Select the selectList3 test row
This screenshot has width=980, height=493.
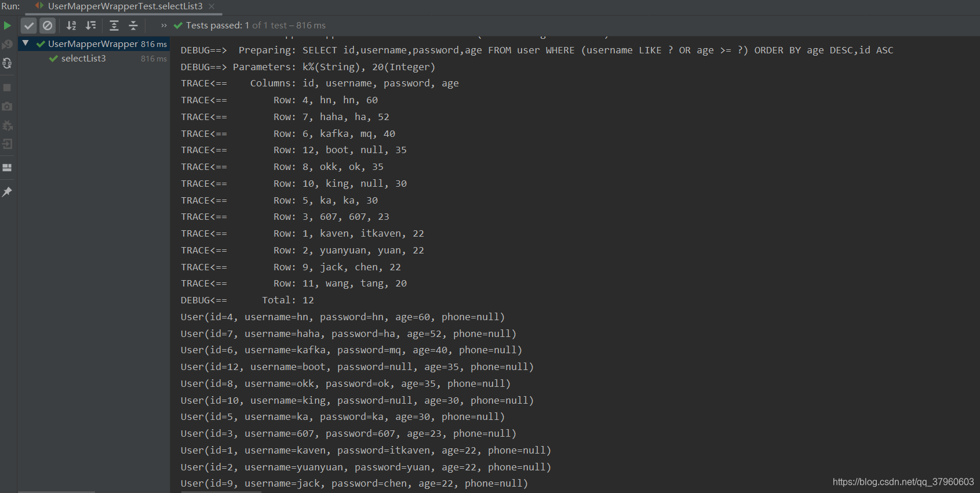point(94,59)
